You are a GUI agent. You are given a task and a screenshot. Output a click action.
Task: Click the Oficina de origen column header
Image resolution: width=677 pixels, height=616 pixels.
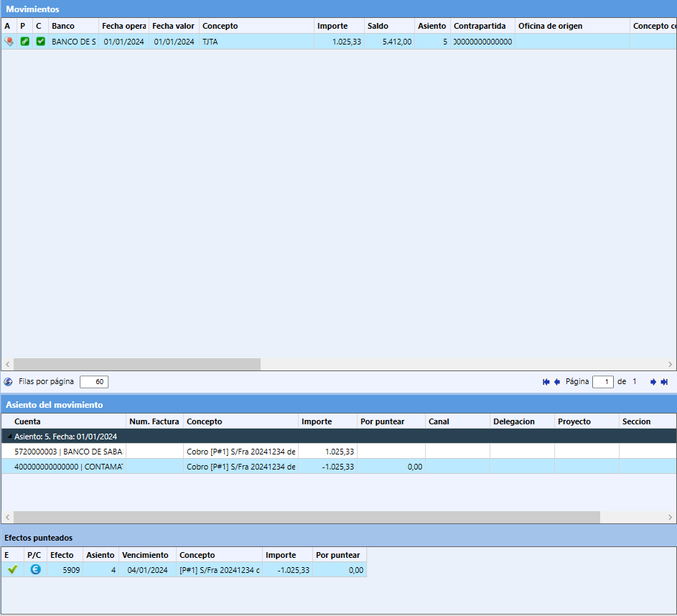tap(572, 26)
